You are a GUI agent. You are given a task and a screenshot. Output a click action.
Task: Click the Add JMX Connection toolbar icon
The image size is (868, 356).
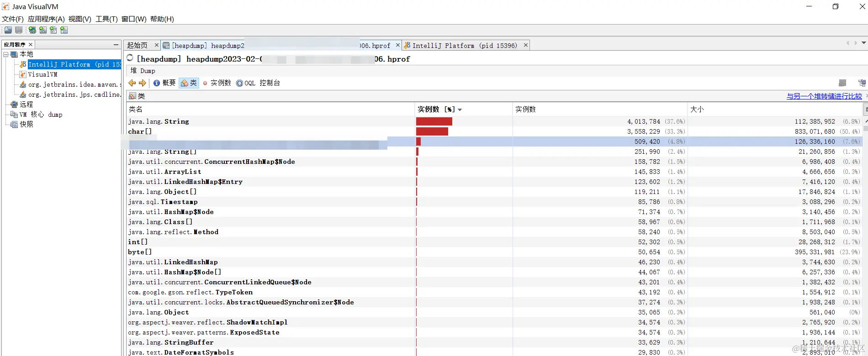click(43, 30)
